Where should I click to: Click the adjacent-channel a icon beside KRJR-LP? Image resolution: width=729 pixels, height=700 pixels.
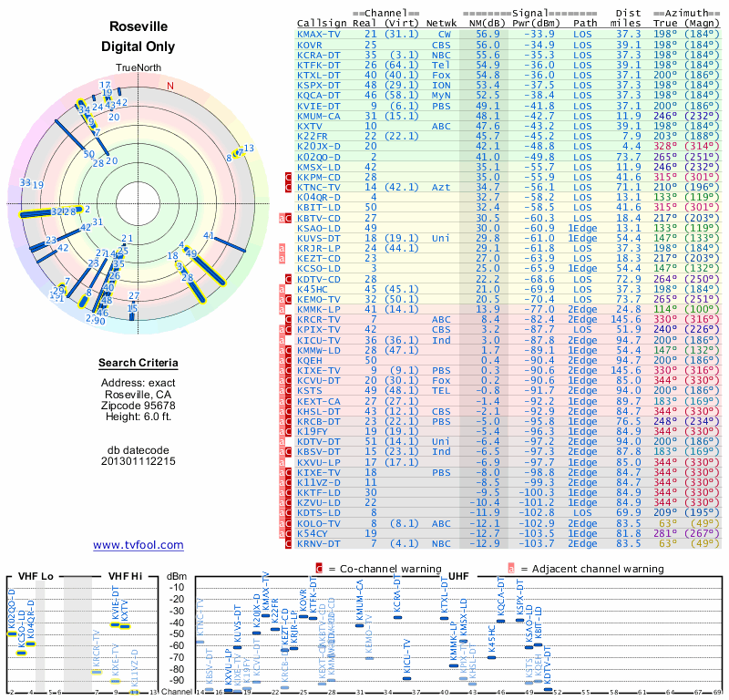[282, 248]
